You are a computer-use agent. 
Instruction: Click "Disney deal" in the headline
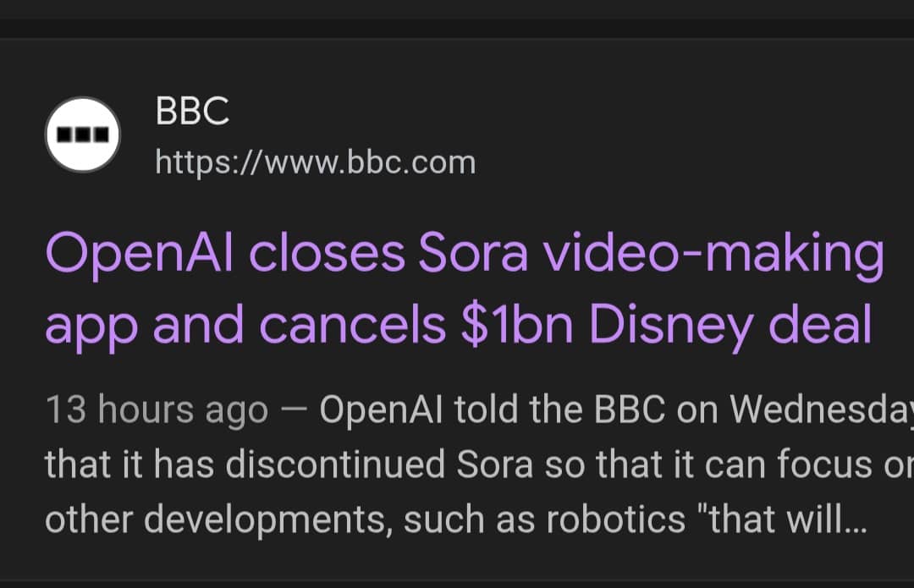point(731,325)
